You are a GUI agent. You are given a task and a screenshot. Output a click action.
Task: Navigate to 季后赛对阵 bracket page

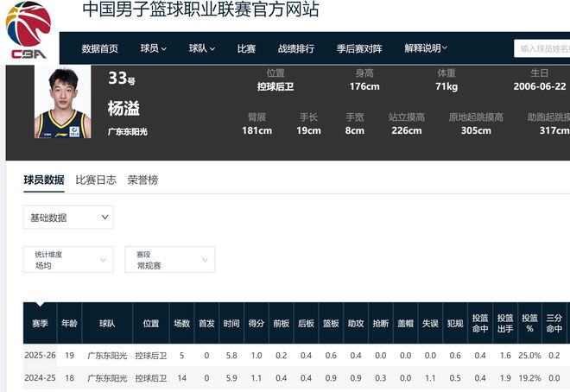click(x=359, y=49)
